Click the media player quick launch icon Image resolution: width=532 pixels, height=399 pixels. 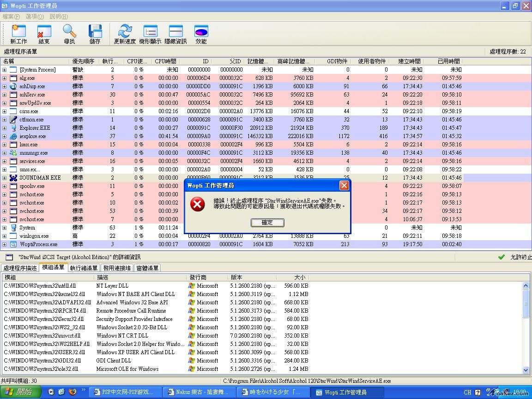[x=51, y=392]
